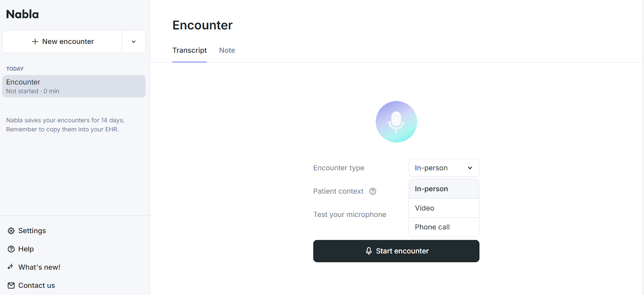Click the Patient context help icon
Image resolution: width=644 pixels, height=295 pixels.
point(372,191)
